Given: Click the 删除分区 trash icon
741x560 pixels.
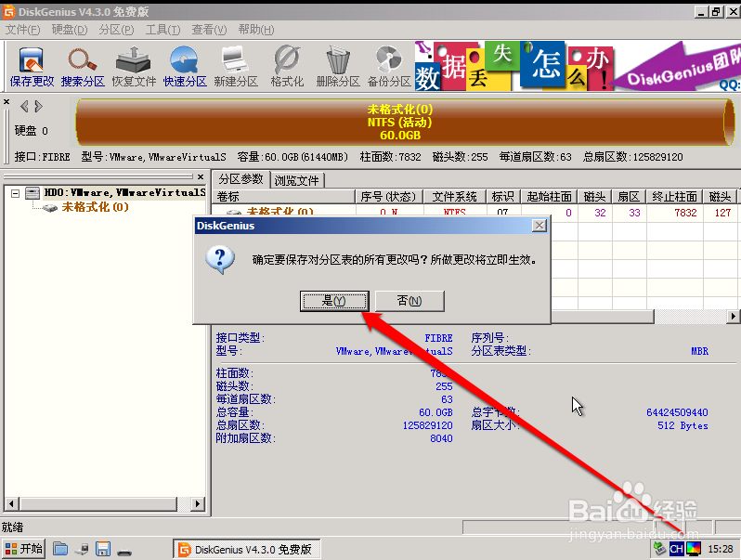Looking at the screenshot, I should point(338,67).
